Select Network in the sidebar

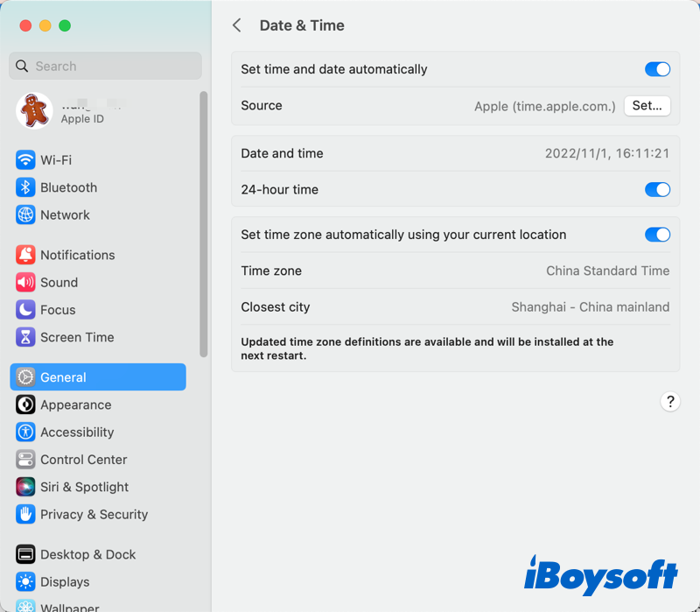click(65, 215)
